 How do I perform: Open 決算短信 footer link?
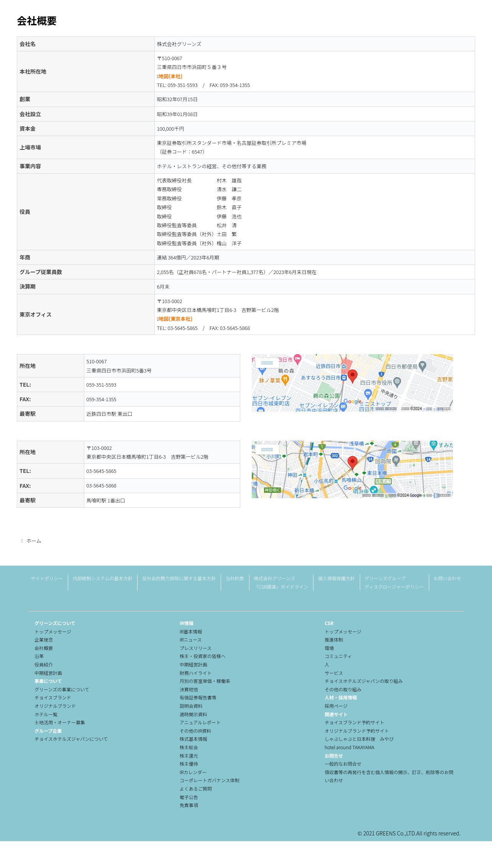[189, 689]
